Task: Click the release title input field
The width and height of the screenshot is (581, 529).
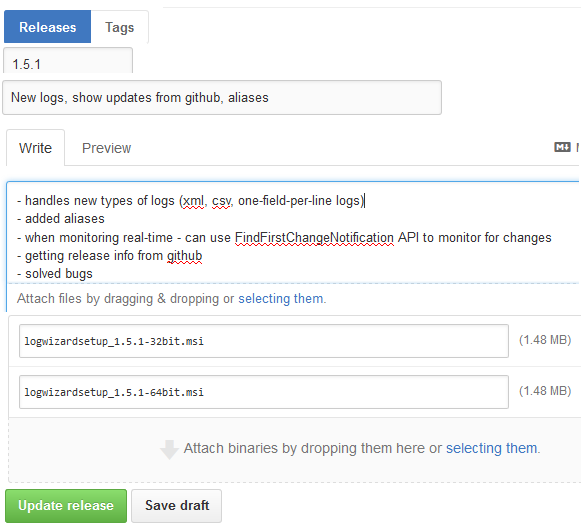Action: coord(222,97)
